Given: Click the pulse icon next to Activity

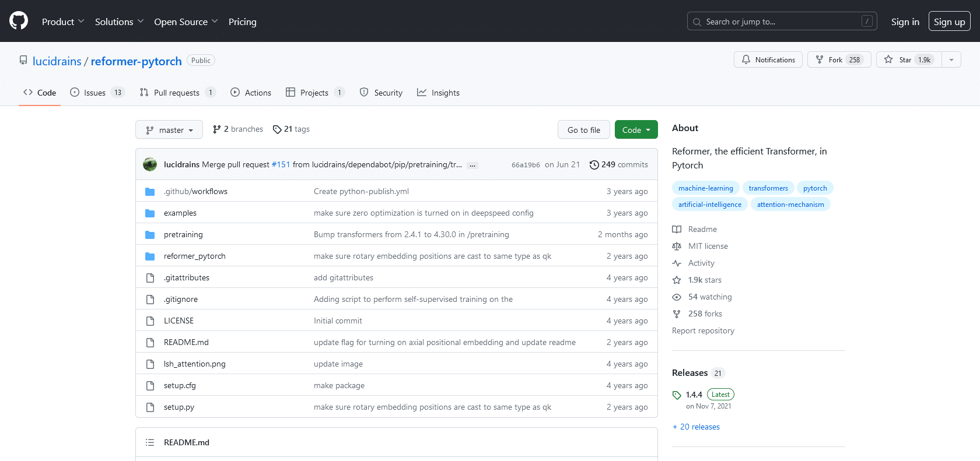Looking at the screenshot, I should (x=677, y=263).
